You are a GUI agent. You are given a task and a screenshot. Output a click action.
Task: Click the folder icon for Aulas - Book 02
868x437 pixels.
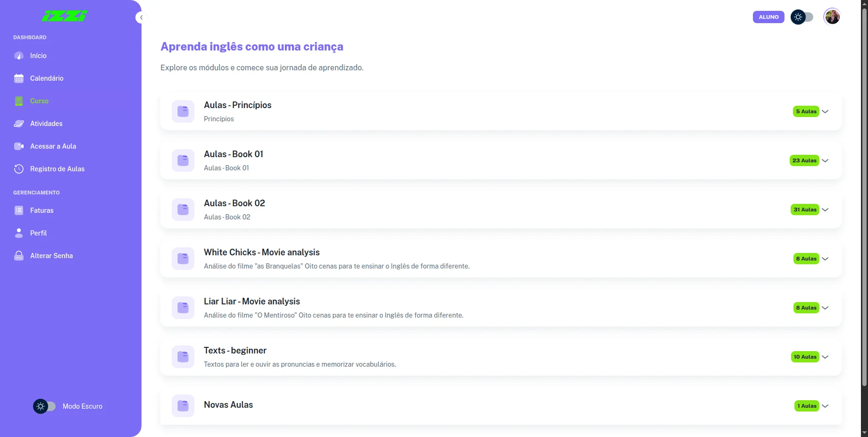click(x=183, y=210)
